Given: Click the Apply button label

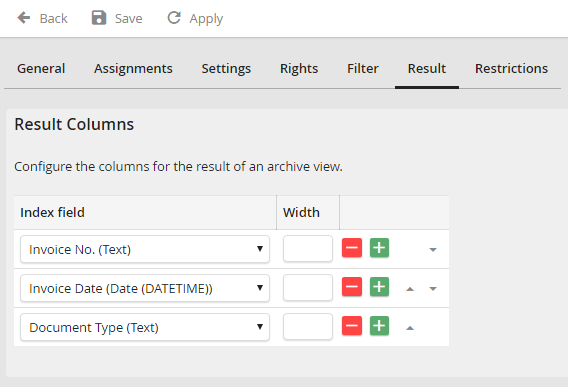Looking at the screenshot, I should (206, 19).
